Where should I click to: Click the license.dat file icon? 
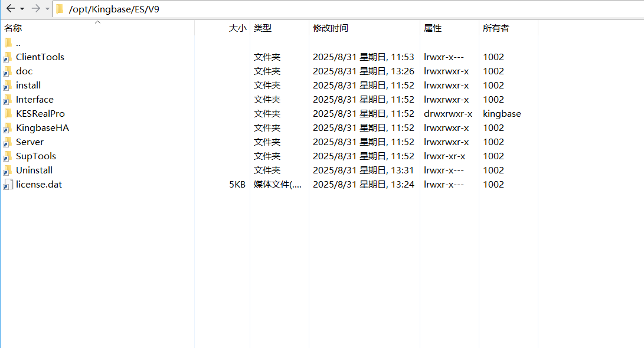point(8,185)
